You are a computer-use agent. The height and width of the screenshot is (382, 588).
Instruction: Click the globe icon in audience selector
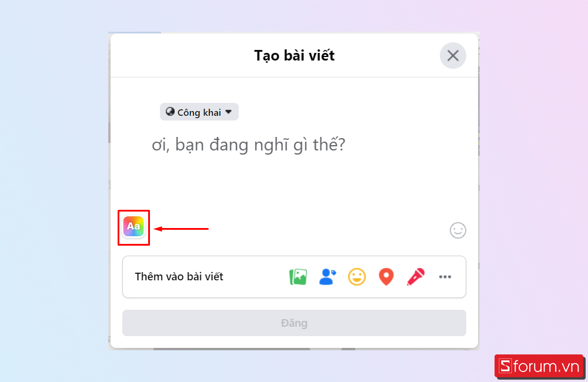pos(171,112)
